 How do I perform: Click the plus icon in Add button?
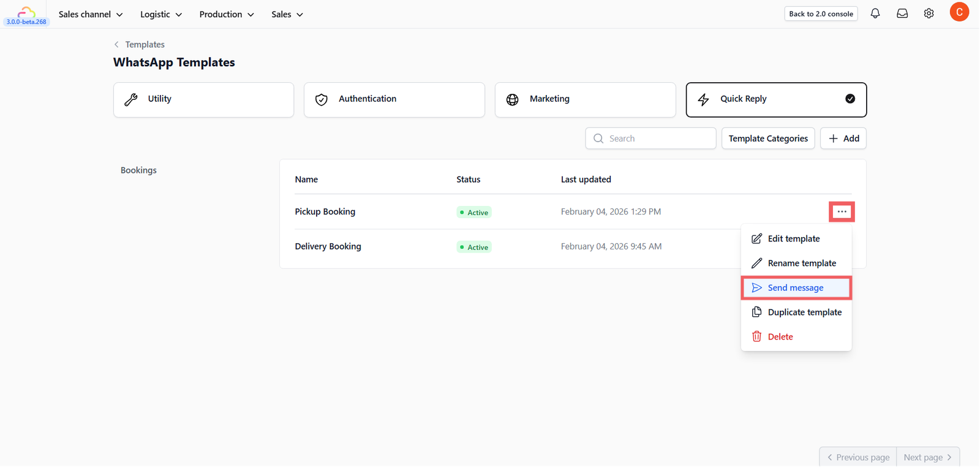point(833,139)
